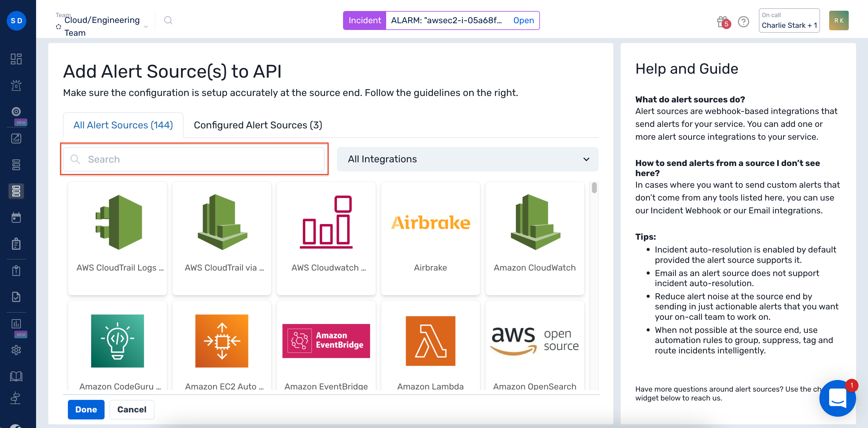This screenshot has height=428, width=868.
Task: Select the Amazon CodeGuru alert source
Action: [118, 345]
